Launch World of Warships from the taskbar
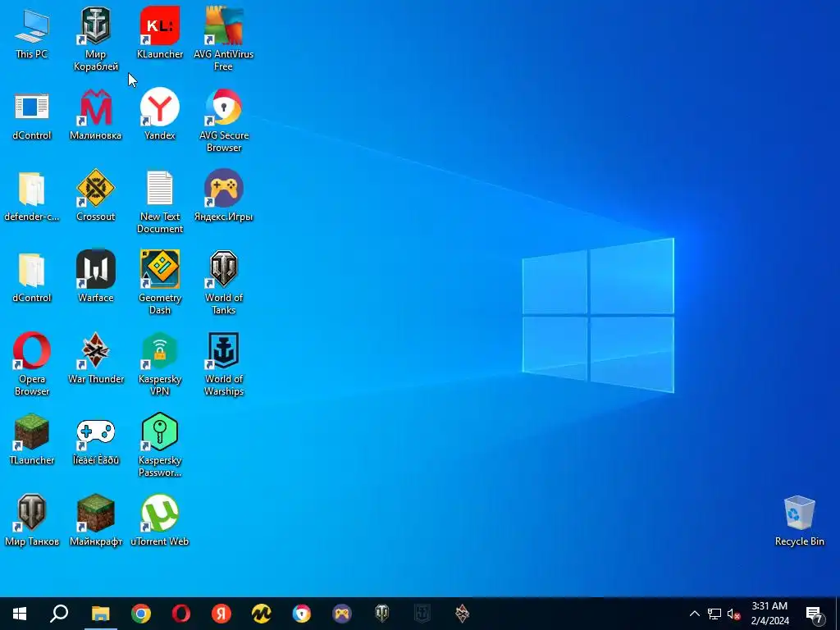This screenshot has height=630, width=840. click(x=422, y=614)
